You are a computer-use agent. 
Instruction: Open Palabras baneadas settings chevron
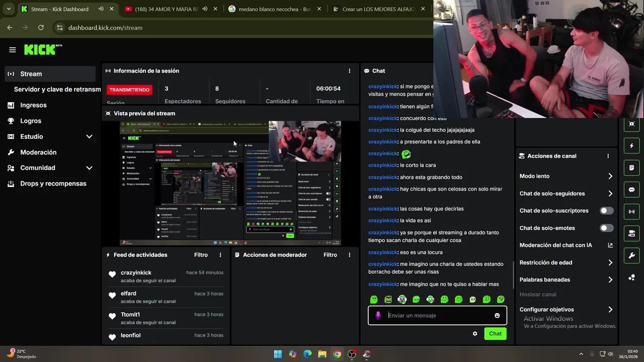pos(610,280)
